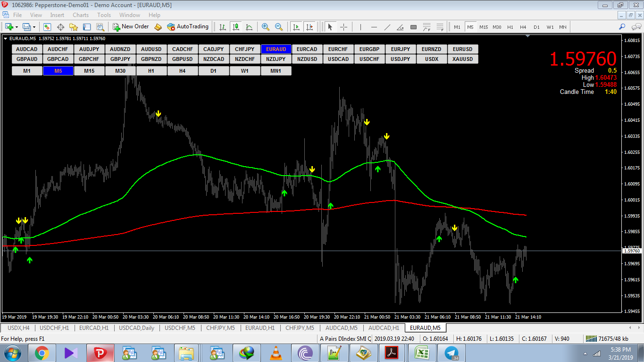Expand the Profiles dropdown arrow
The height and width of the screenshot is (362, 644).
click(x=34, y=27)
